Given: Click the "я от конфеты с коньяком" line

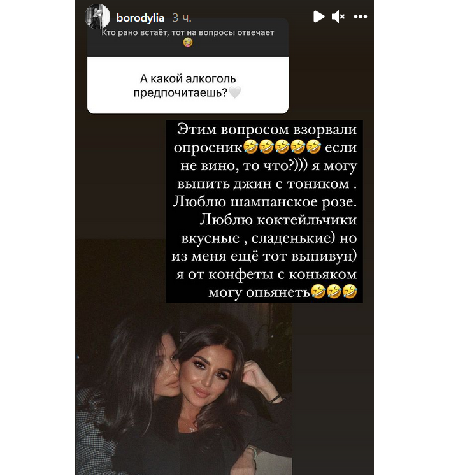Looking at the screenshot, I should (x=266, y=274).
